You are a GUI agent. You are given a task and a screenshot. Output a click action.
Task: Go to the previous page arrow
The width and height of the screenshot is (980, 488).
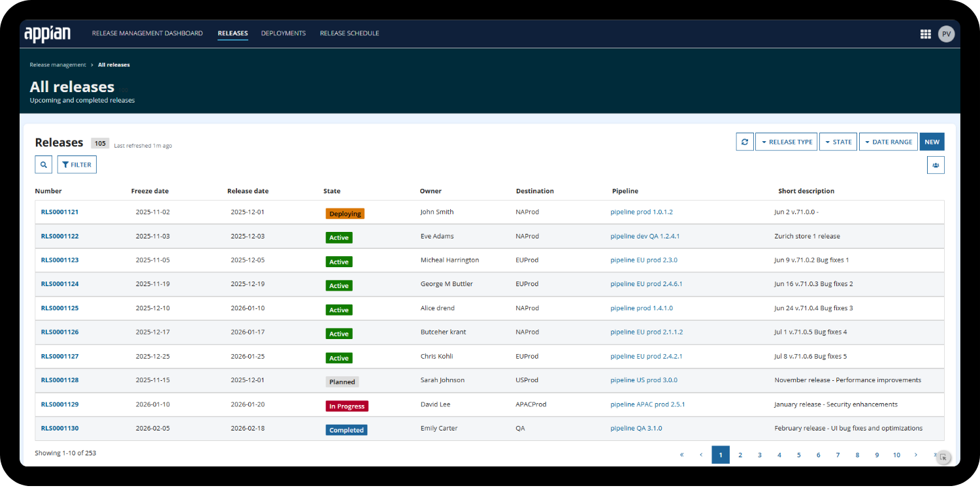[701, 455]
